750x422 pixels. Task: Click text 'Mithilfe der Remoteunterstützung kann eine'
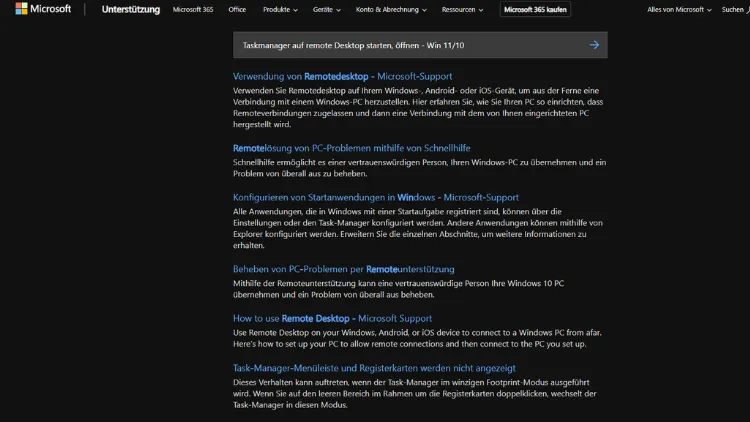311,283
